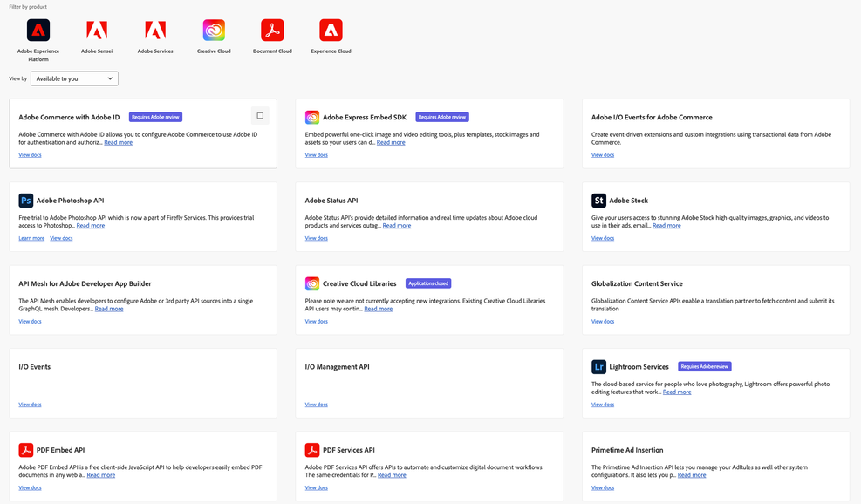This screenshot has height=504, width=861.
Task: Open View docs for Lightroom Services
Action: point(603,405)
